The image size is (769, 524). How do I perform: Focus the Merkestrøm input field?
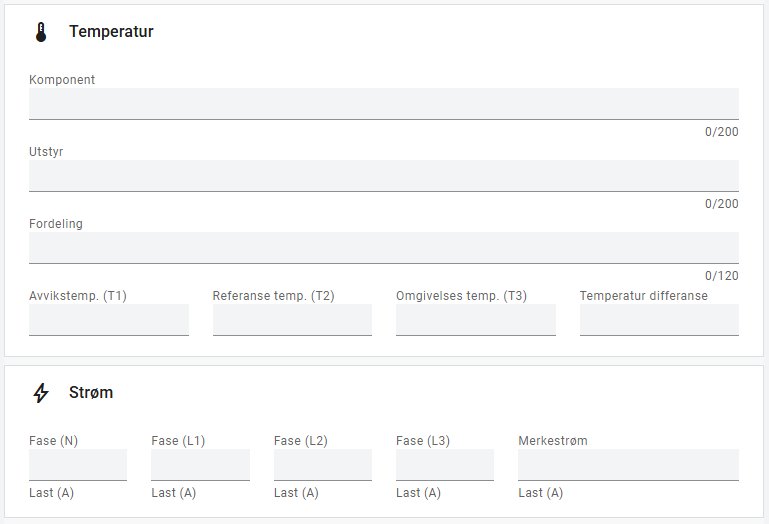628,465
